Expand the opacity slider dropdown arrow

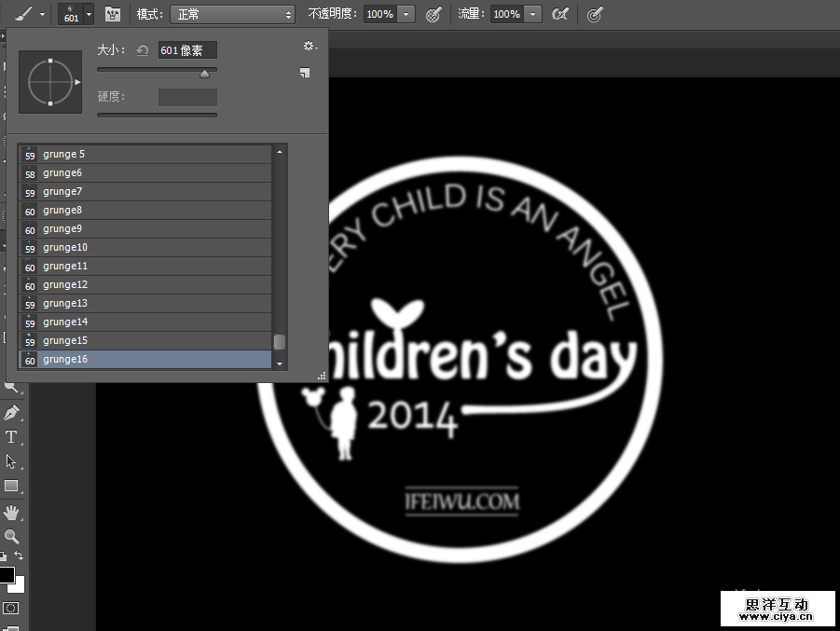click(x=406, y=14)
